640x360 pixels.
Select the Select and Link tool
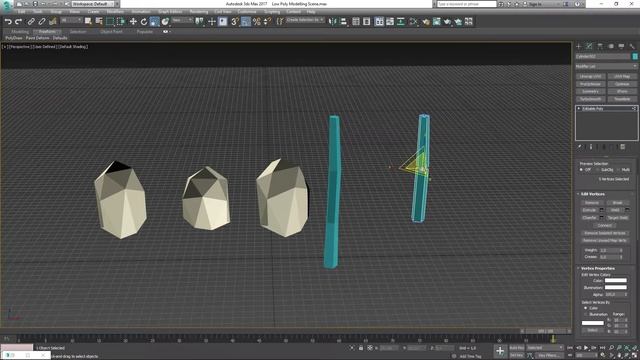point(31,22)
